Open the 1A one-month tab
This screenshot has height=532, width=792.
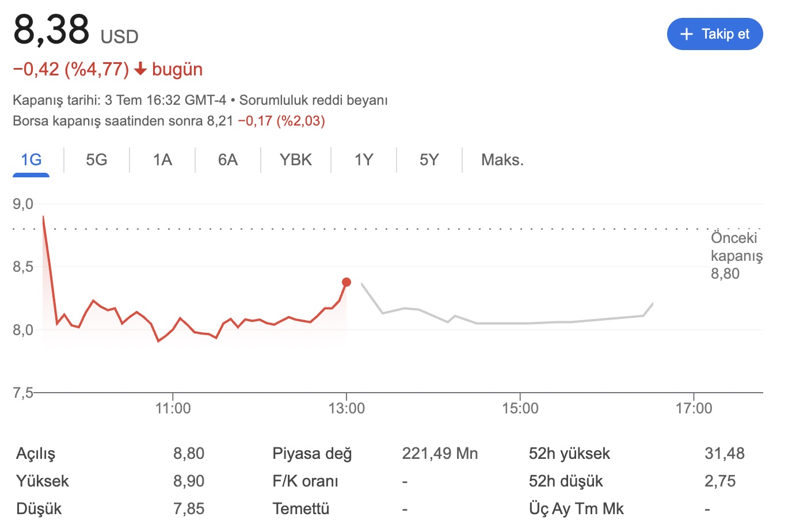pos(162,159)
